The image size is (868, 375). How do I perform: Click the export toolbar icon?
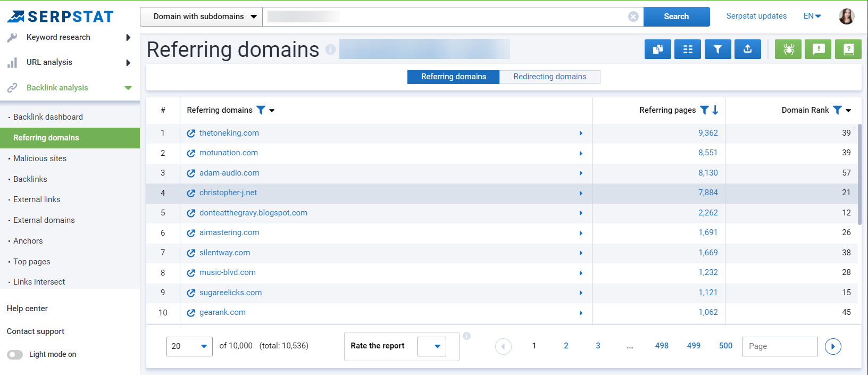pos(747,49)
